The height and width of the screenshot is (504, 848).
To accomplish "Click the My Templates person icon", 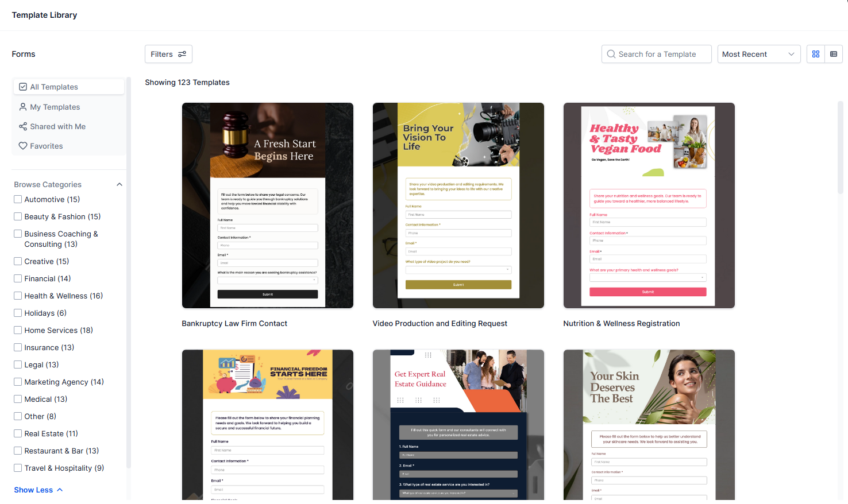I will pyautogui.click(x=23, y=107).
